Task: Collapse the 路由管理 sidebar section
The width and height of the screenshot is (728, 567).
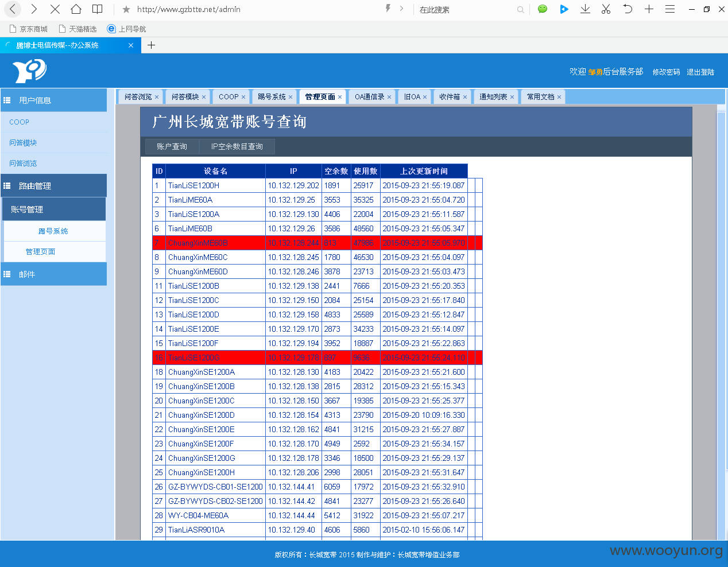Action: coord(53,185)
